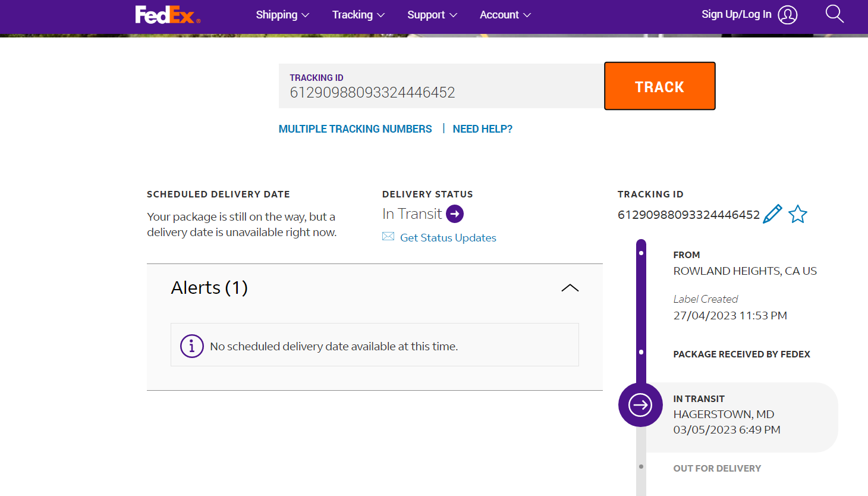Click the FedEx logo

click(x=167, y=15)
